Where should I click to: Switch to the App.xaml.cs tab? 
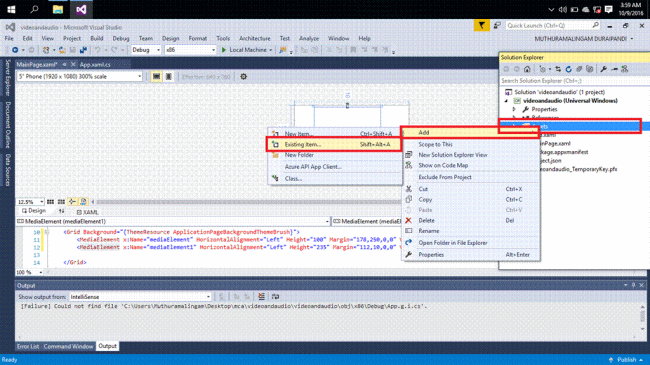pyautogui.click(x=95, y=64)
